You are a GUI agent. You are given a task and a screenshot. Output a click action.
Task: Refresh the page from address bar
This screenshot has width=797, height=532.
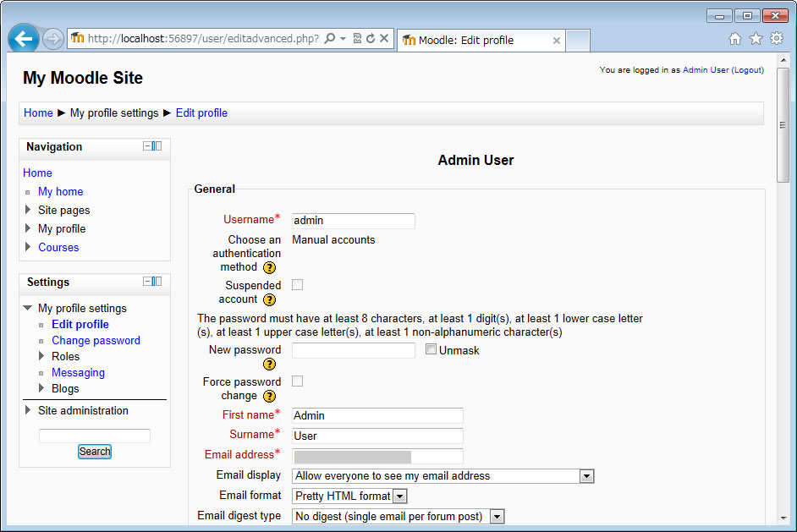370,39
